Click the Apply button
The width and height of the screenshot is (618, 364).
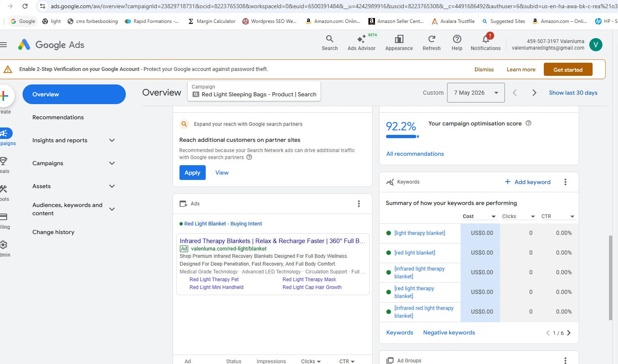[x=192, y=173]
